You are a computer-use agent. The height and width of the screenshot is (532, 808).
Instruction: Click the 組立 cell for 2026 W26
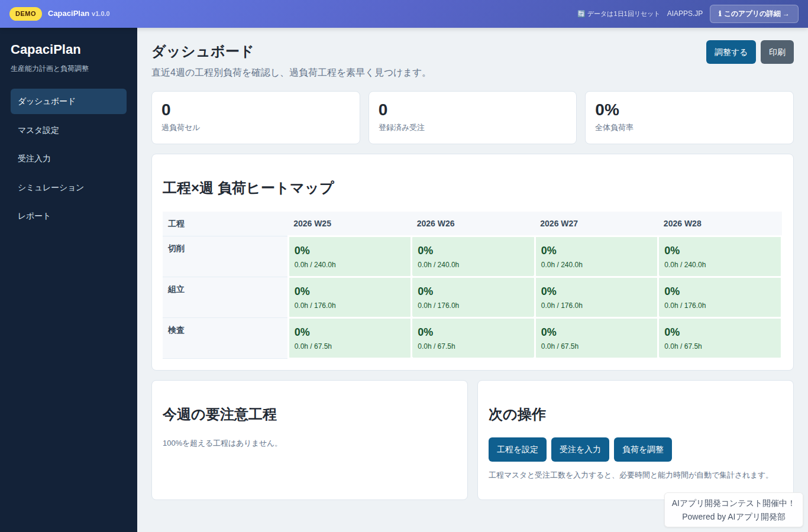(473, 297)
